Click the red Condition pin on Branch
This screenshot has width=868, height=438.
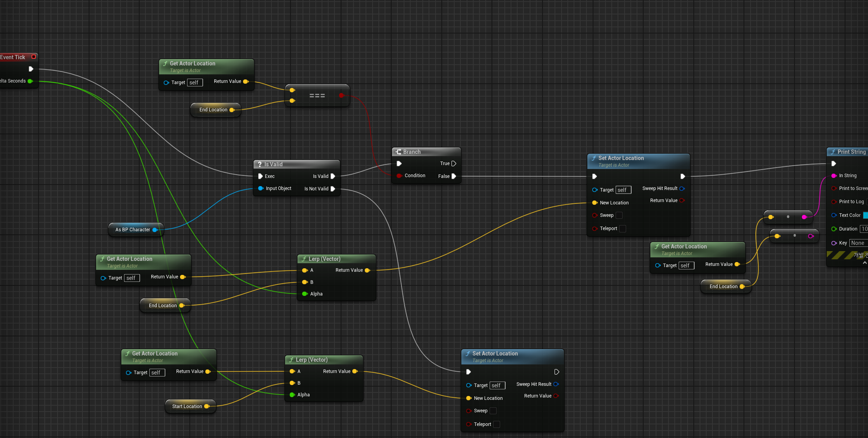coord(399,176)
